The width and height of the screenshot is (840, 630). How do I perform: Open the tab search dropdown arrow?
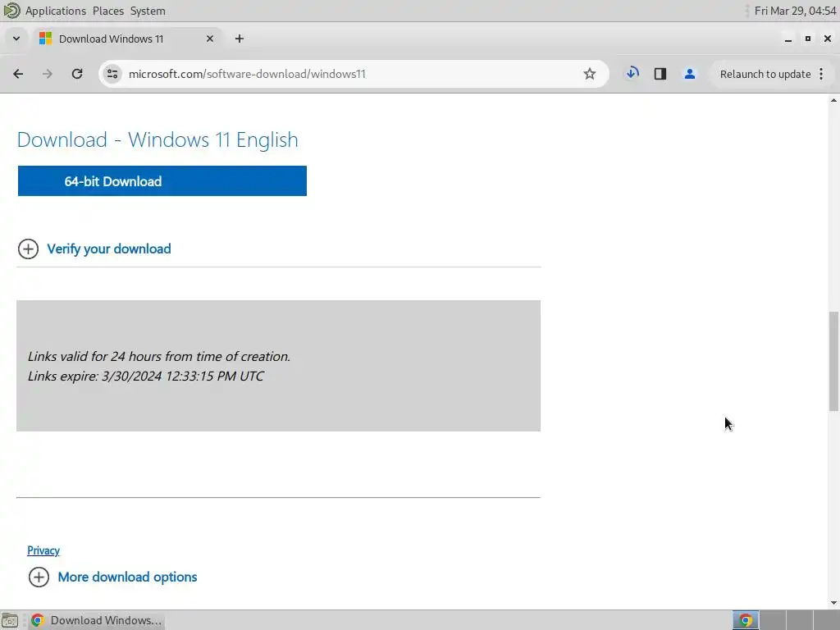pos(16,39)
